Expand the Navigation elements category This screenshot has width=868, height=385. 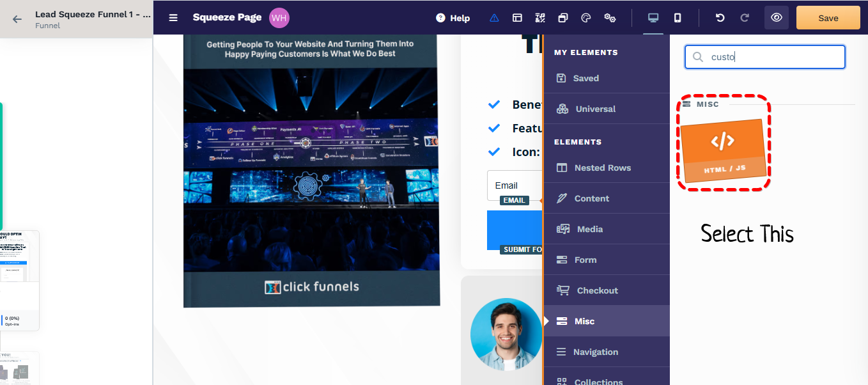pyautogui.click(x=595, y=352)
